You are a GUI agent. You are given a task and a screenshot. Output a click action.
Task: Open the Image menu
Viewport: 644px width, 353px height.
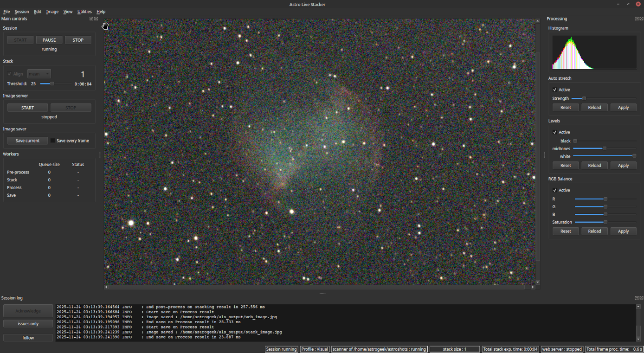(52, 12)
